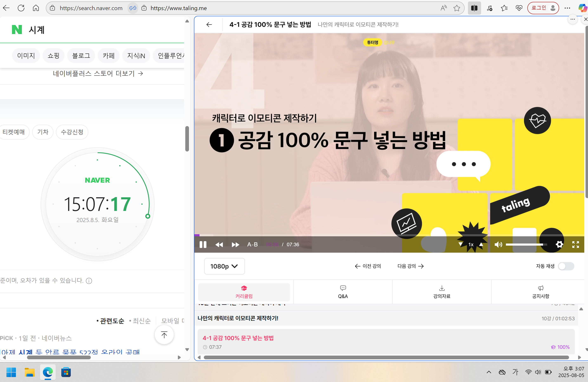Enable the 자동 재생 autoplay switch
This screenshot has height=382, width=588.
tap(566, 266)
